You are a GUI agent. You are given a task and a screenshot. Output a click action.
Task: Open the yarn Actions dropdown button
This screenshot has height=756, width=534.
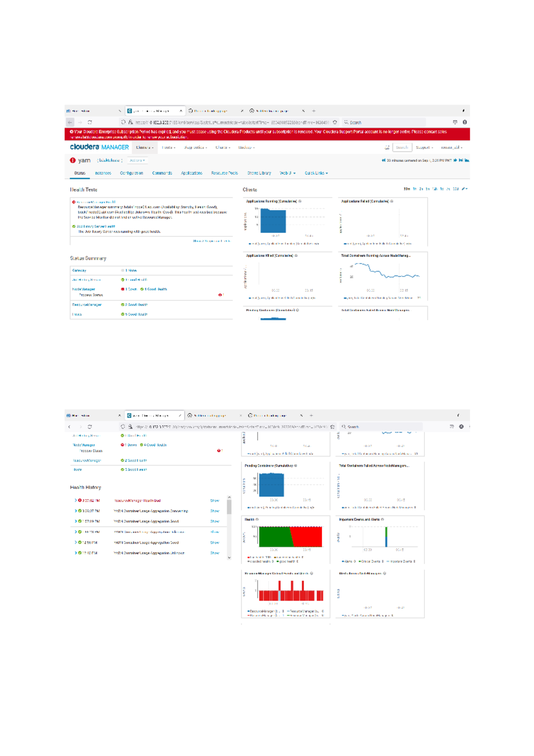pyautogui.click(x=137, y=160)
